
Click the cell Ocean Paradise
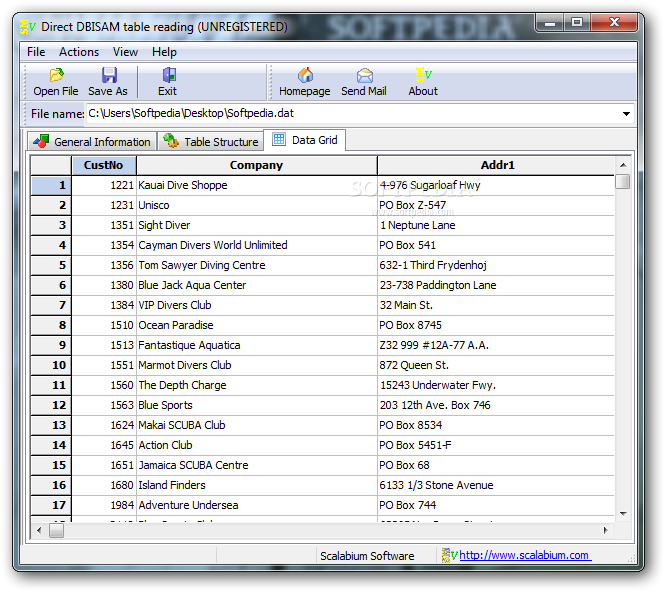[257, 325]
